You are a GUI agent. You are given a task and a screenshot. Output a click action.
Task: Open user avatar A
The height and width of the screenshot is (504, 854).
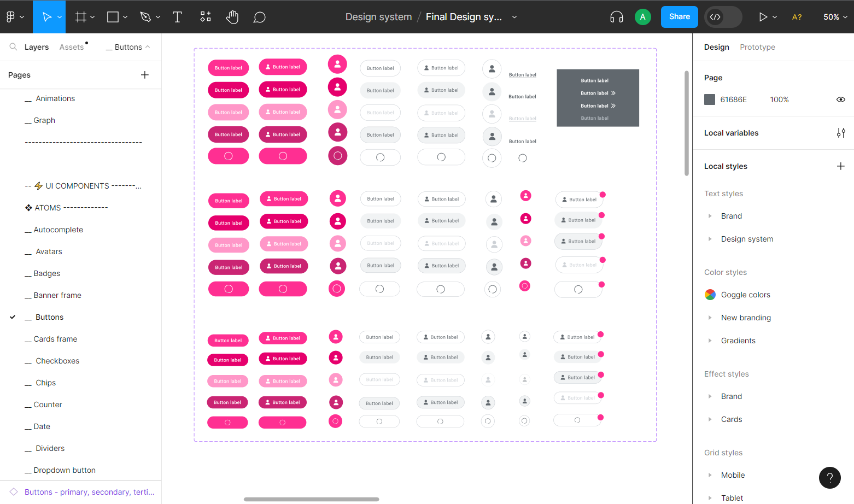click(x=643, y=17)
